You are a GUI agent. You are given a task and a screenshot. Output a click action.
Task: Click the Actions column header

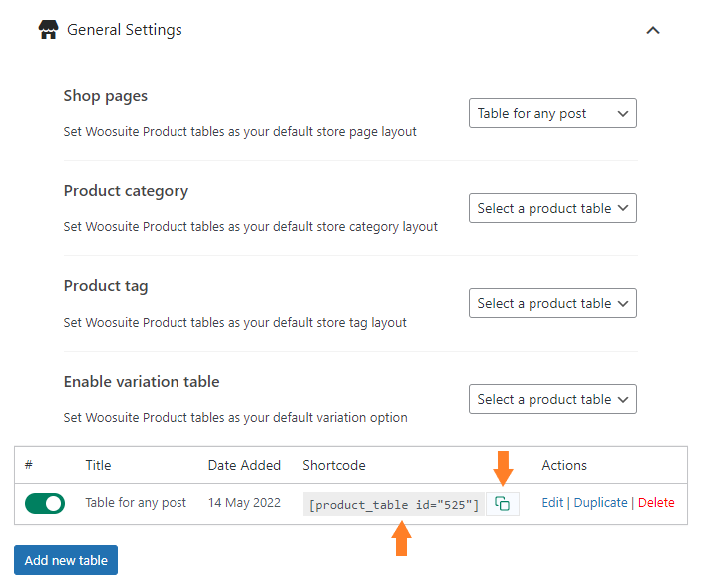pos(564,465)
